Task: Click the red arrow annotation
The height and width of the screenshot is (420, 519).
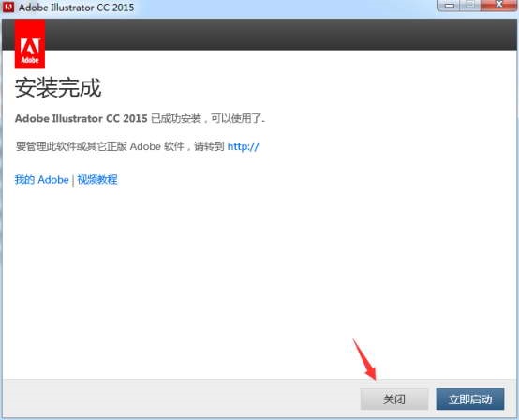Action: pos(364,359)
